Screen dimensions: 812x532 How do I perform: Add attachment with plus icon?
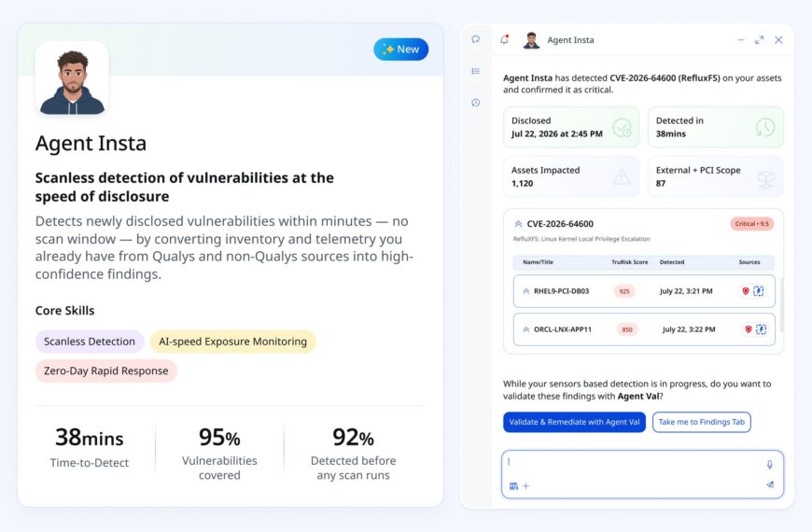click(x=525, y=486)
